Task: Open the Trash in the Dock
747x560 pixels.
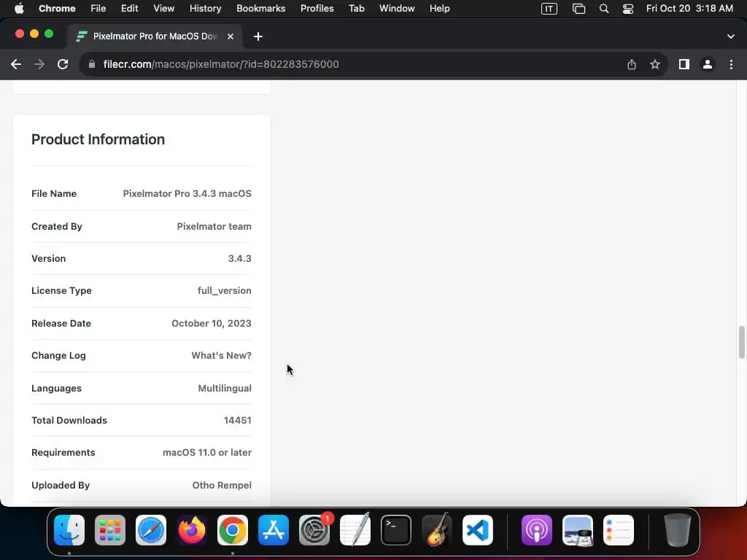Action: tap(678, 530)
